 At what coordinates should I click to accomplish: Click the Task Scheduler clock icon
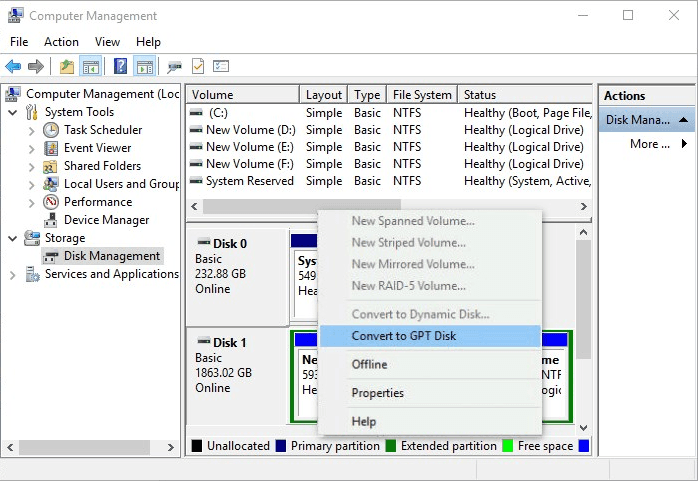click(x=51, y=130)
